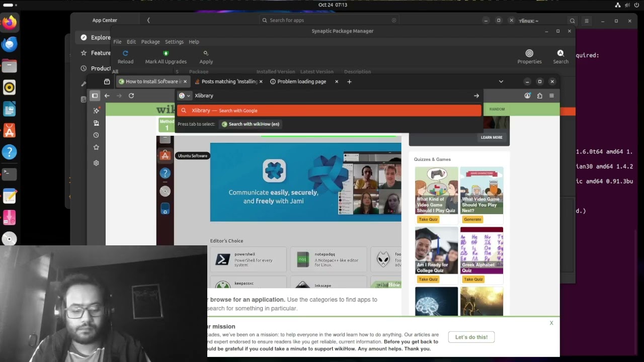
Task: Switch to the 'Problem loading page' tab
Action: click(x=301, y=81)
